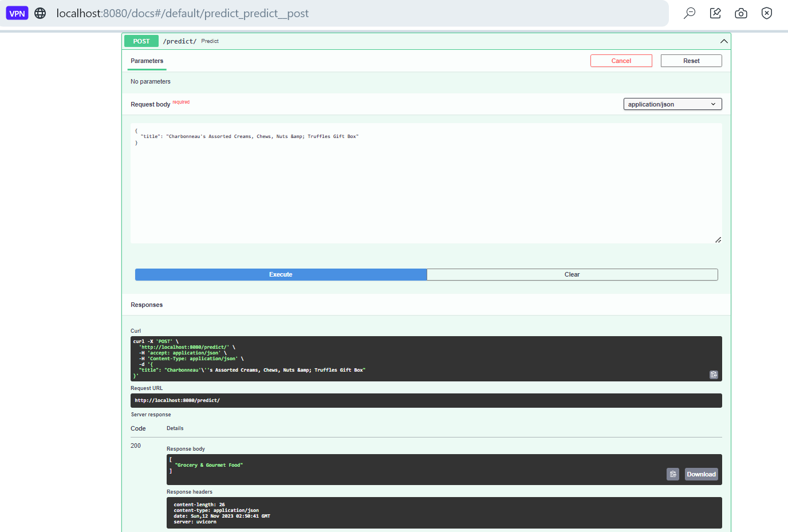Screen dimensions: 788x532
Task: Click the globe site info icon
Action: 40,13
